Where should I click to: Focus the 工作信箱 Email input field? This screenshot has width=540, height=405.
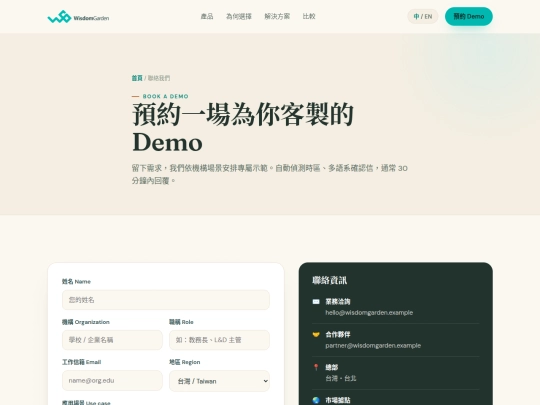(112, 381)
